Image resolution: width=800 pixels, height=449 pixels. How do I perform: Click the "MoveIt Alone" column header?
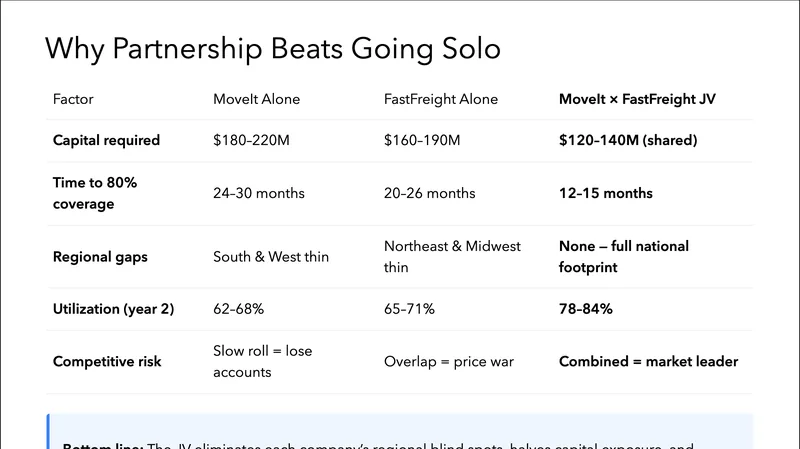click(x=255, y=100)
